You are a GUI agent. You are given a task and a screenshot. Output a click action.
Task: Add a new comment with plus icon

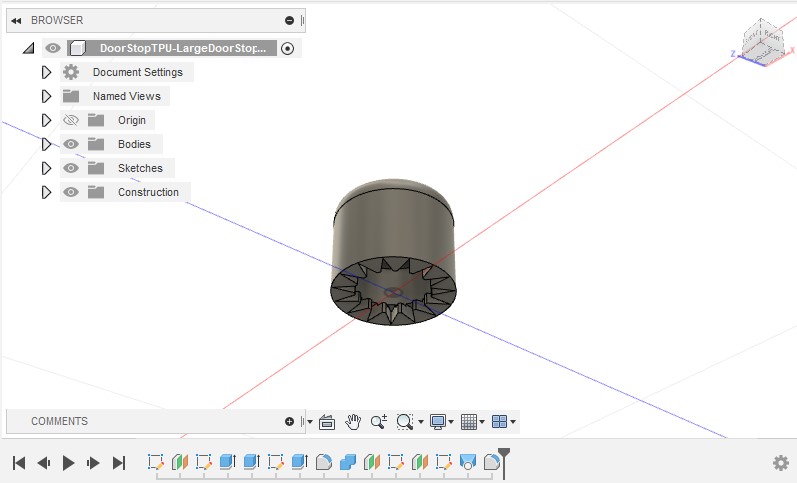[x=289, y=421]
